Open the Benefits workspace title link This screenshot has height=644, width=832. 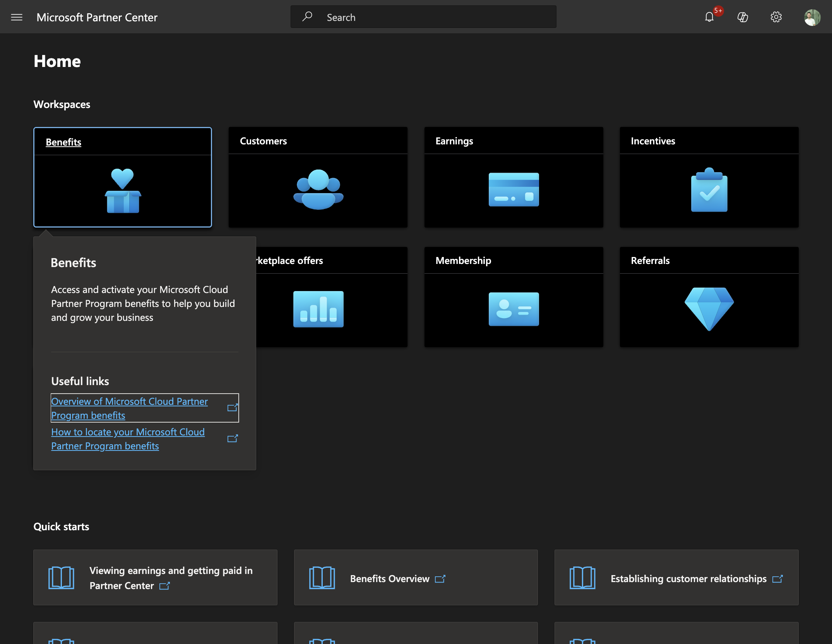63,142
